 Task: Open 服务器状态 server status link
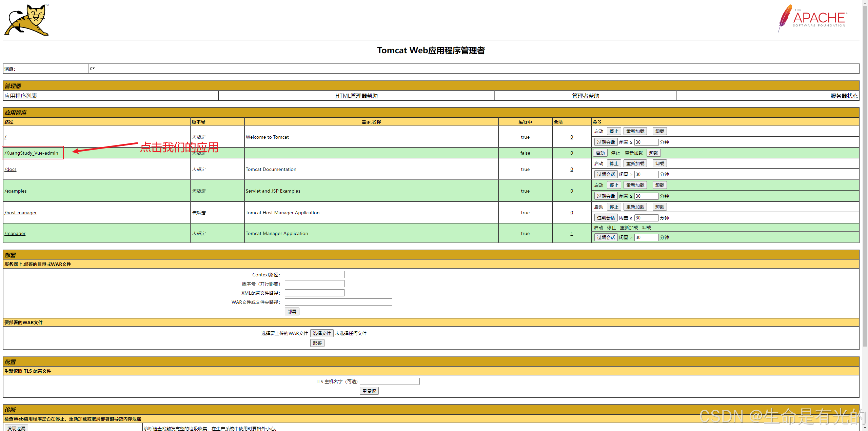(x=844, y=96)
